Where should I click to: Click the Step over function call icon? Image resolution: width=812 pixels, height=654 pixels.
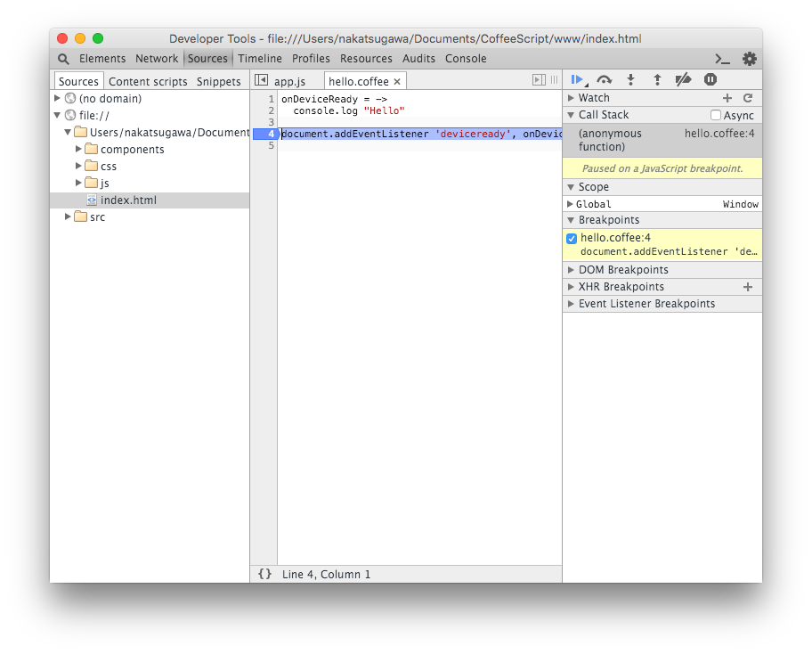click(605, 79)
